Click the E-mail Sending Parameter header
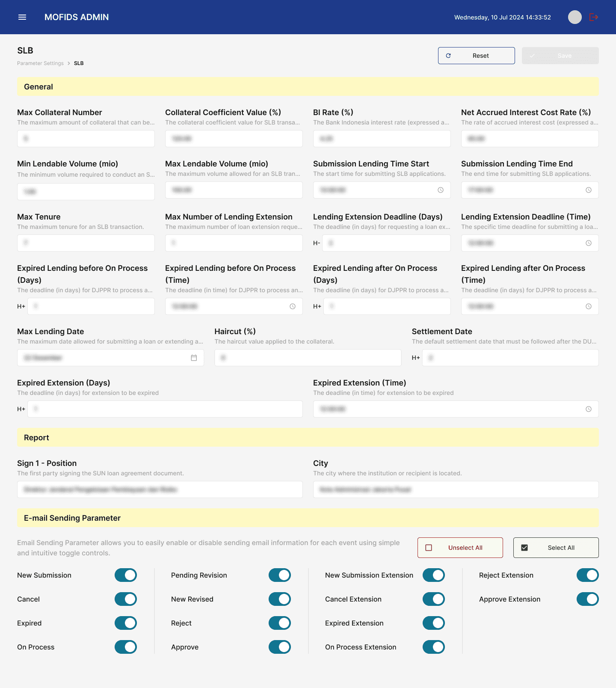Image resolution: width=616 pixels, height=688 pixels. click(x=308, y=518)
